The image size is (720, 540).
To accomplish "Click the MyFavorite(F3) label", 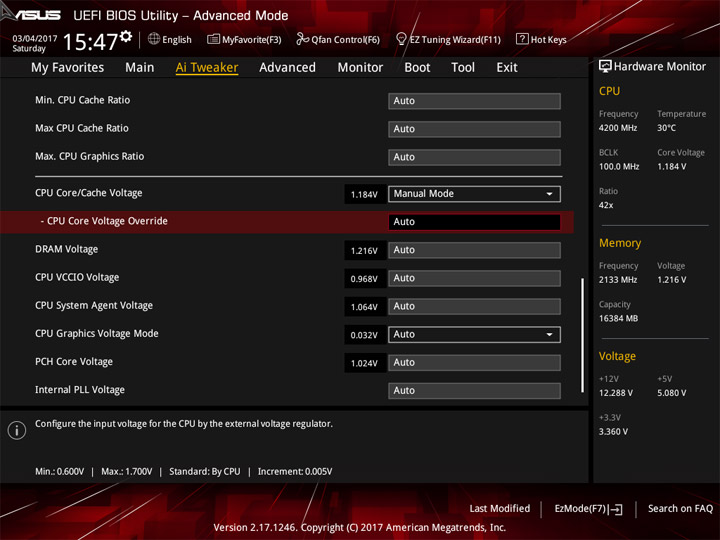I will [252, 39].
